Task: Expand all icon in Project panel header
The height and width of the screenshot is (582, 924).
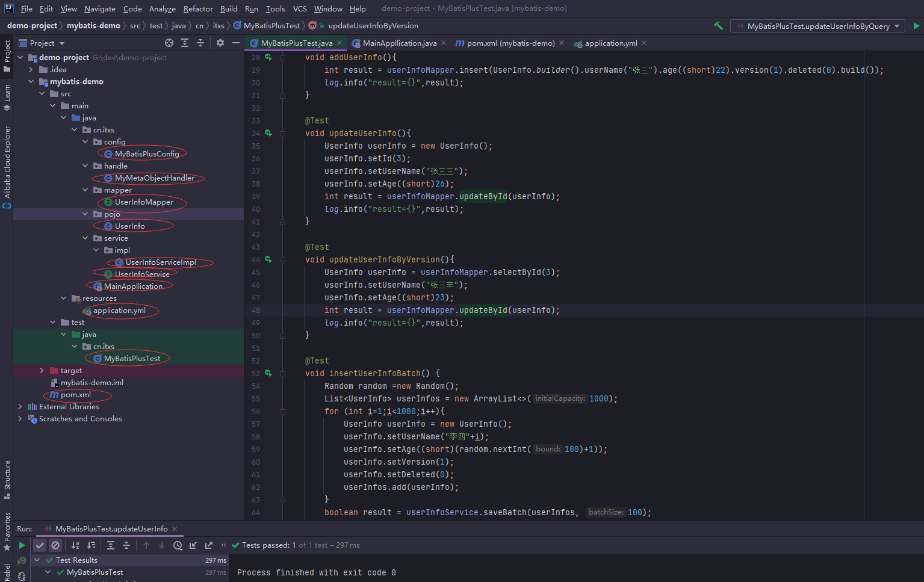Action: tap(185, 43)
